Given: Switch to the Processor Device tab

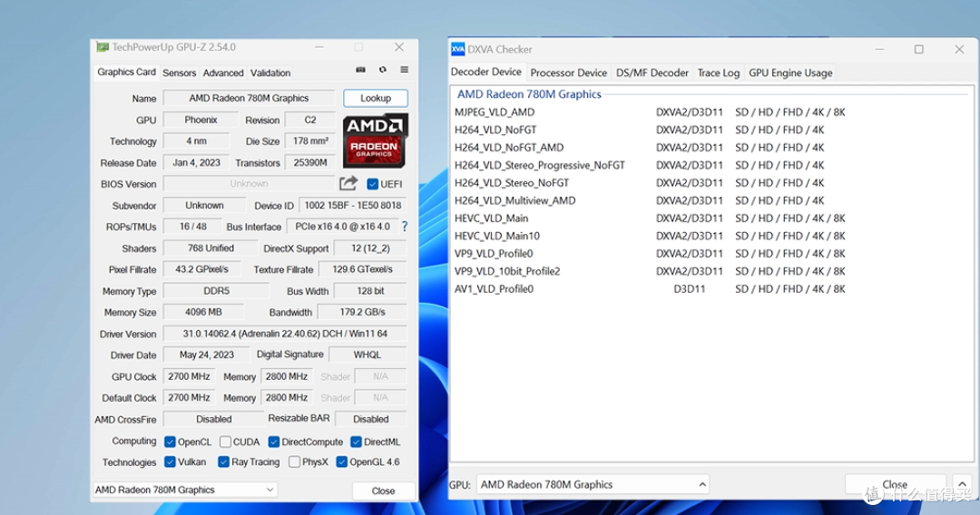Looking at the screenshot, I should (x=569, y=73).
